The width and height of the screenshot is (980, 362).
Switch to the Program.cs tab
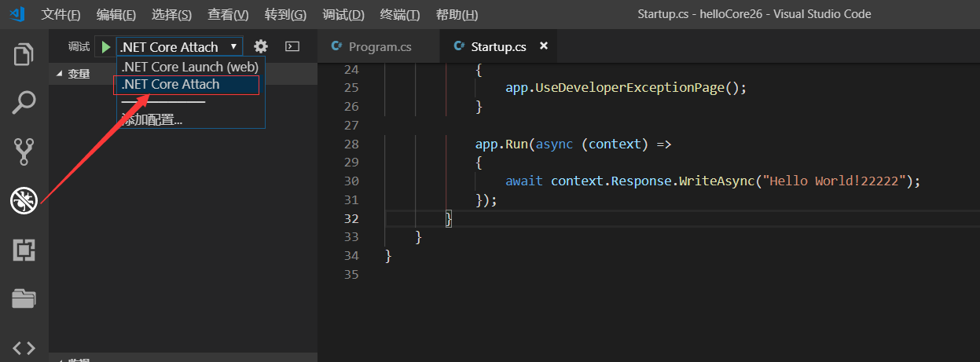[380, 47]
